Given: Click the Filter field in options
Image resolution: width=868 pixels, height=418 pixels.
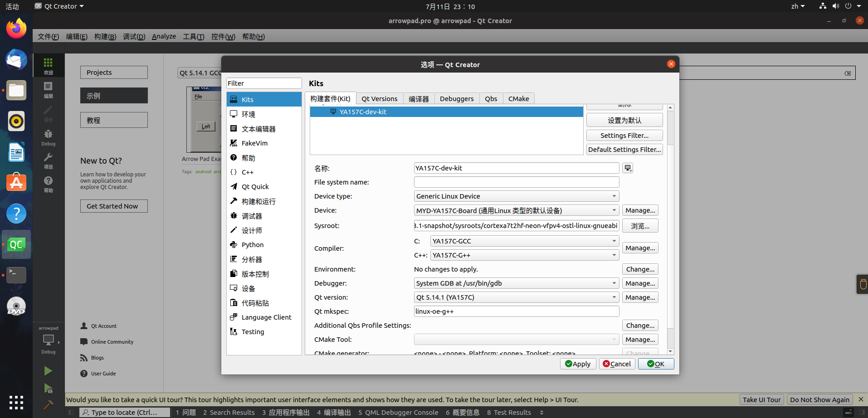Looking at the screenshot, I should coord(264,83).
